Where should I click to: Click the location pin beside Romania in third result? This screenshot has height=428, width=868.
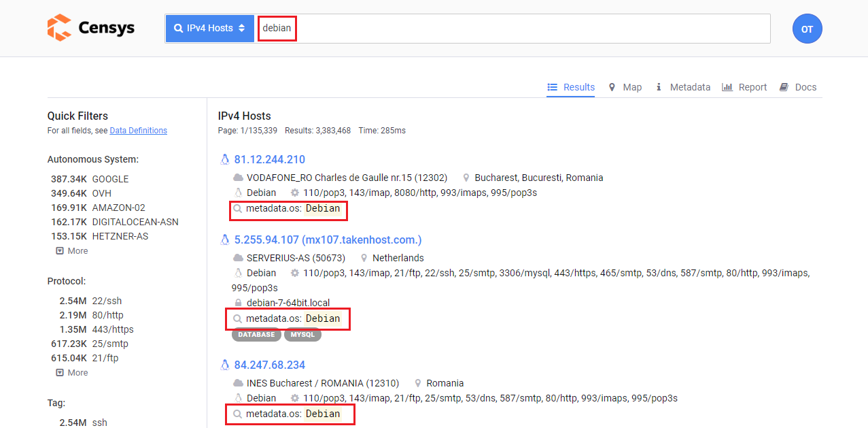pyautogui.click(x=418, y=383)
